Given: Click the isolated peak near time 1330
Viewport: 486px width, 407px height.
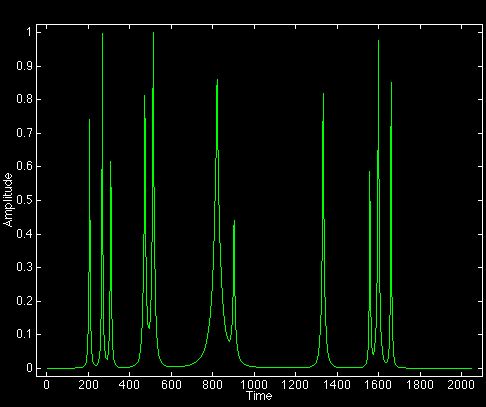Looking at the screenshot, I should [x=323, y=94].
